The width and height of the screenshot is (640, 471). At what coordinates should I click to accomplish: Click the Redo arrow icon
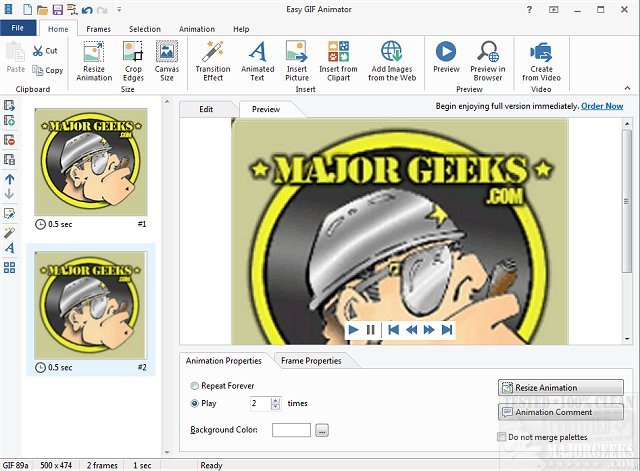(102, 9)
